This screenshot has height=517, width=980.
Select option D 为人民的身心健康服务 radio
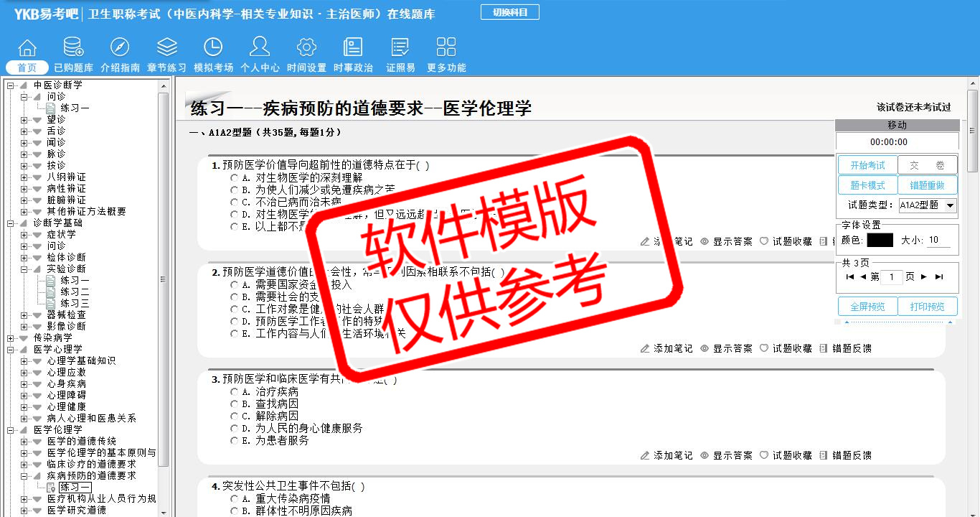[x=234, y=429]
